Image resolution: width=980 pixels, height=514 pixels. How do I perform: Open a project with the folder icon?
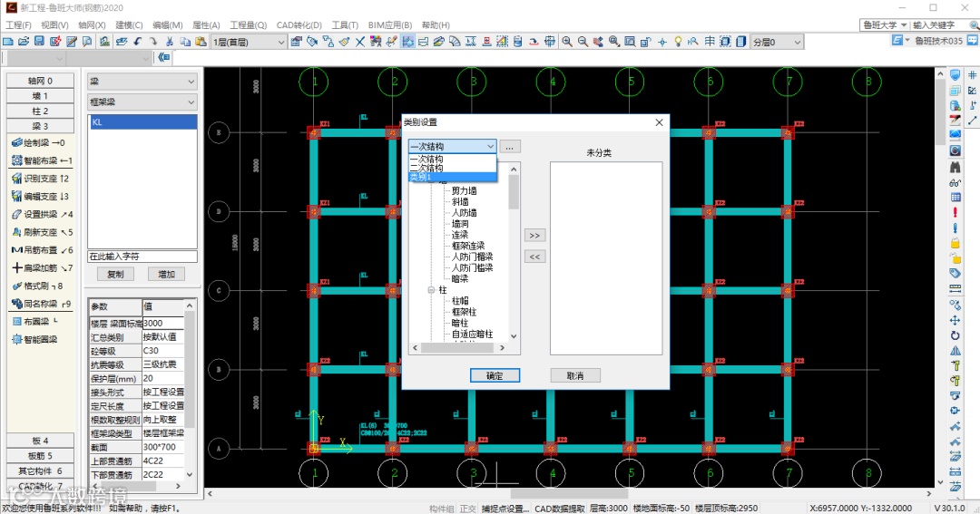[24, 42]
